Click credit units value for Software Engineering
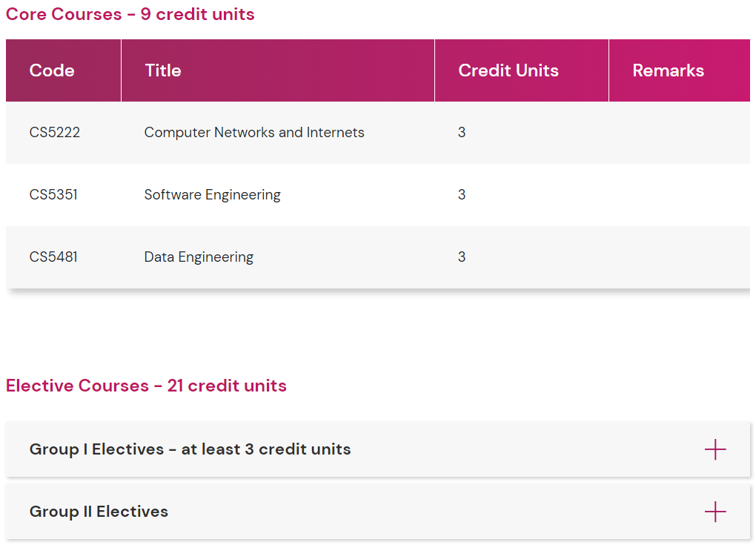This screenshot has height=545, width=756. coord(462,195)
